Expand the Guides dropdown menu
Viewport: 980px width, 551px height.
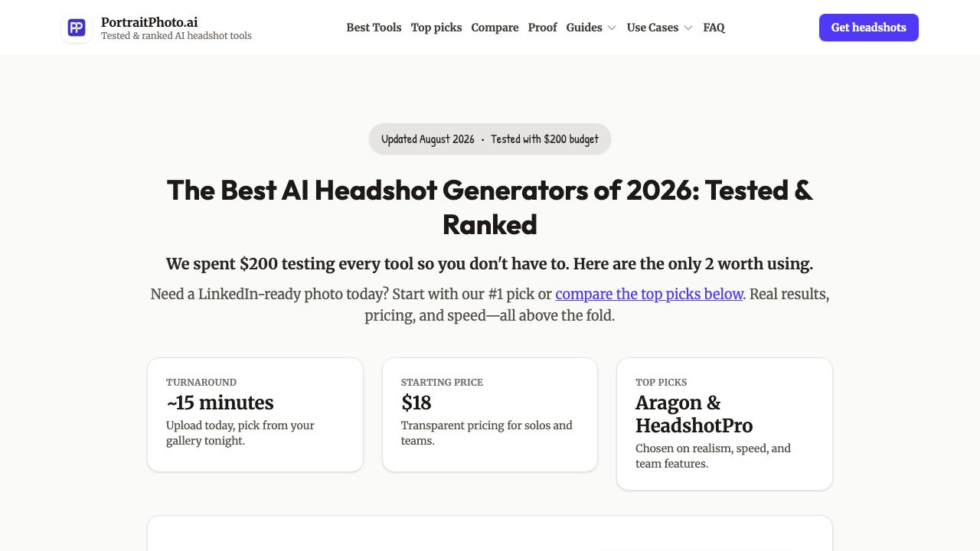click(591, 28)
